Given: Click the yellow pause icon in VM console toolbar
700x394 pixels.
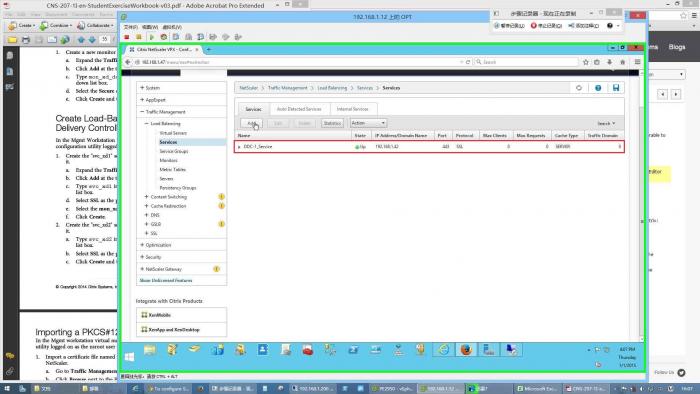Looking at the screenshot, I should 139,37.
